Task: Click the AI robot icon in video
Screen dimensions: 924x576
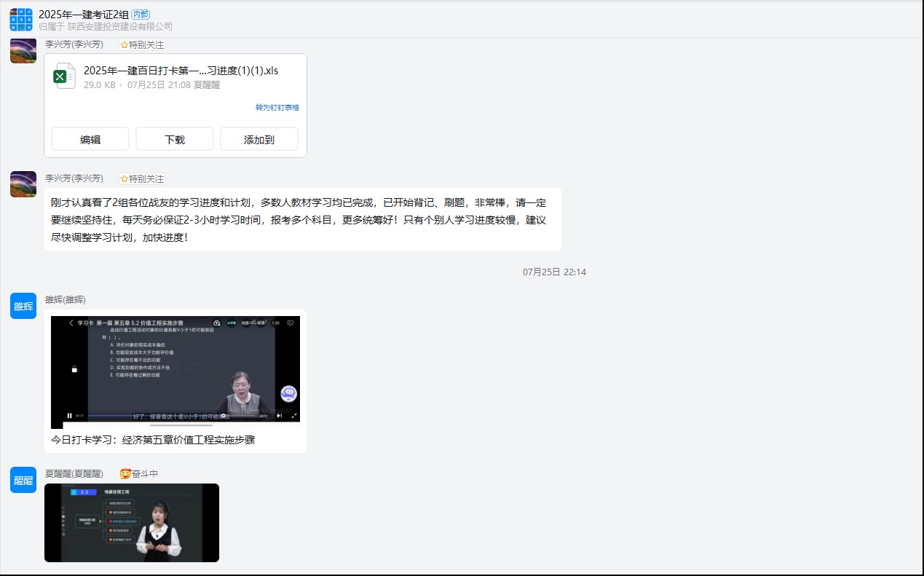Action: [288, 393]
